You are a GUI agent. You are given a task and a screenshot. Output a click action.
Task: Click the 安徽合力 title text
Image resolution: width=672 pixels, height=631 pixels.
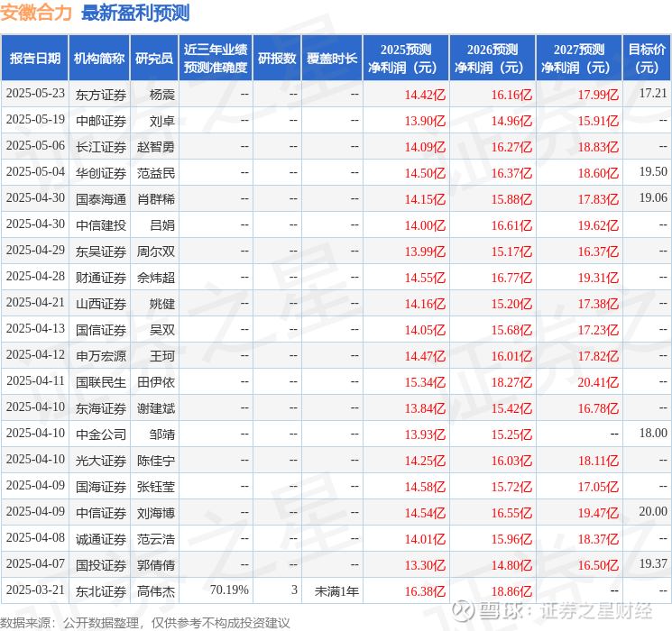(36, 13)
